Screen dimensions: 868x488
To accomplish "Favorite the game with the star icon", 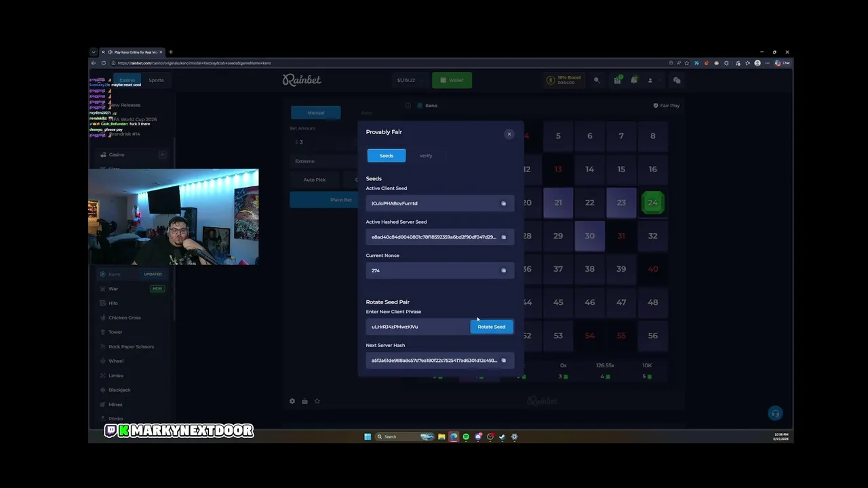I will point(317,401).
